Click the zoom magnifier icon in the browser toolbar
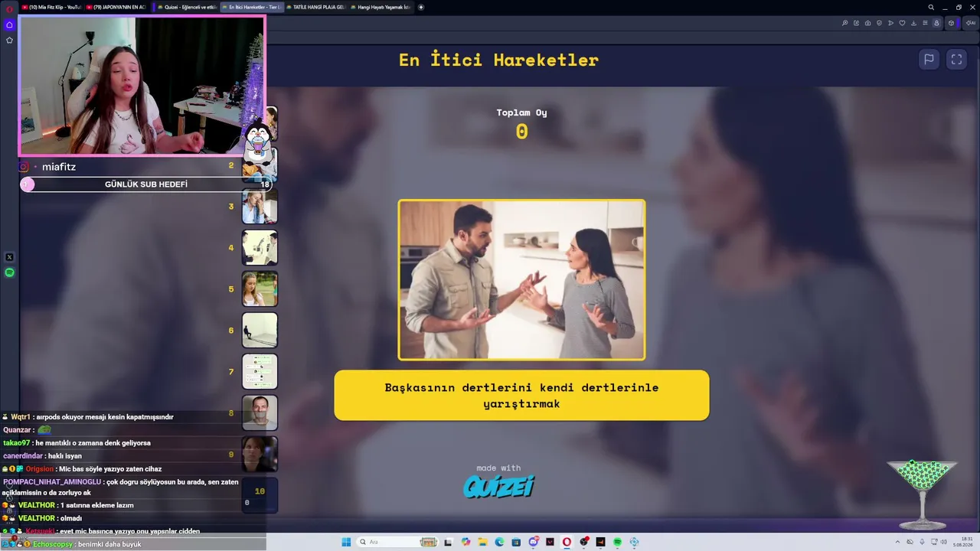This screenshot has width=980, height=551. [x=844, y=23]
